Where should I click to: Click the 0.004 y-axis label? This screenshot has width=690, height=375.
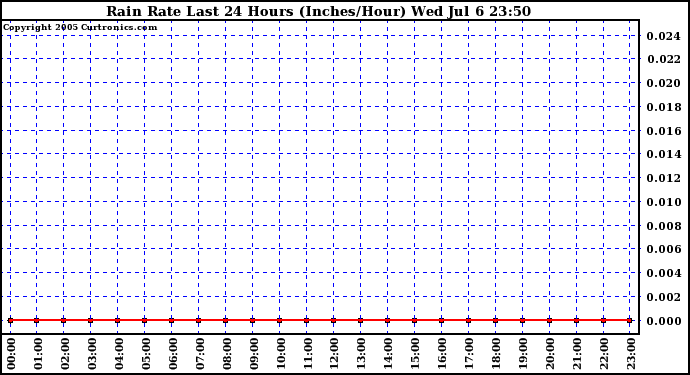[663, 273]
